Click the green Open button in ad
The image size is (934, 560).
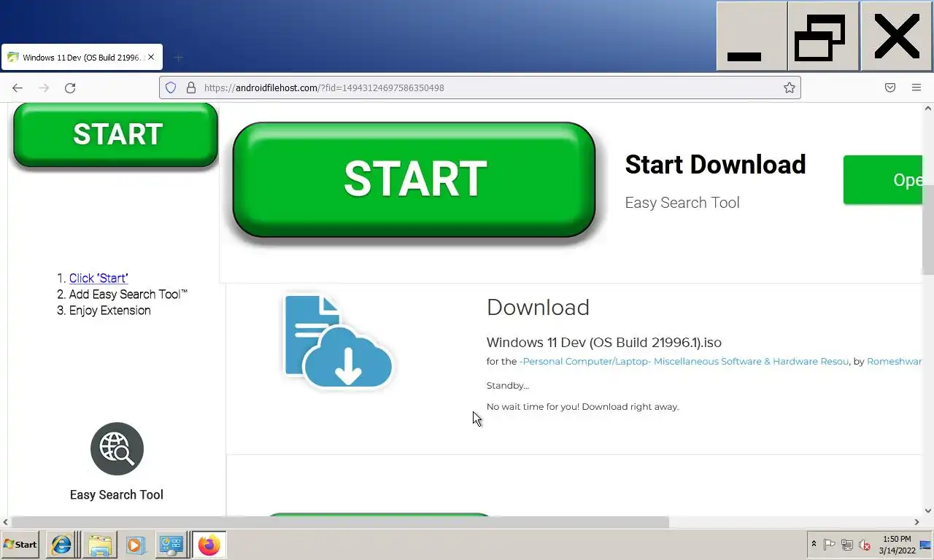tap(883, 179)
